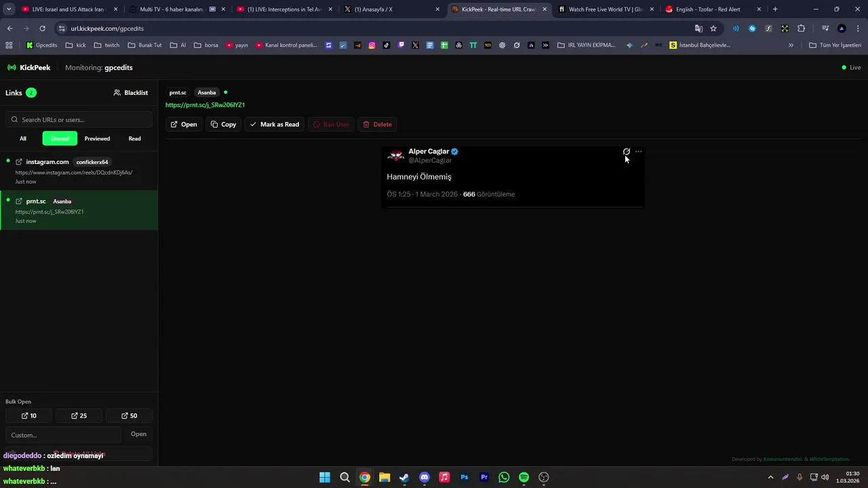
Task: Launch Premiere Pro from the taskbar
Action: (x=484, y=477)
